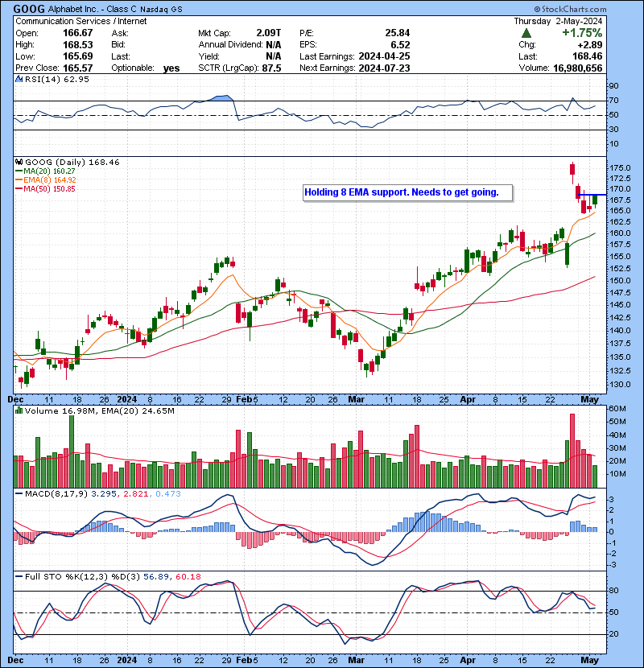Image resolution: width=644 pixels, height=668 pixels.
Task: Click the Volume 16.98M, EMA(20) 24.65M label
Action: pyautogui.click(x=99, y=410)
